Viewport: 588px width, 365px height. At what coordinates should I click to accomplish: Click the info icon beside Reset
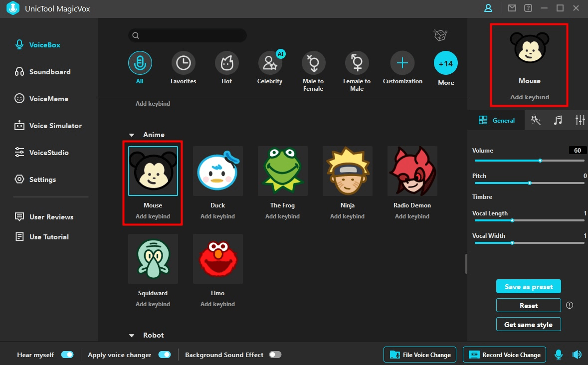570,306
